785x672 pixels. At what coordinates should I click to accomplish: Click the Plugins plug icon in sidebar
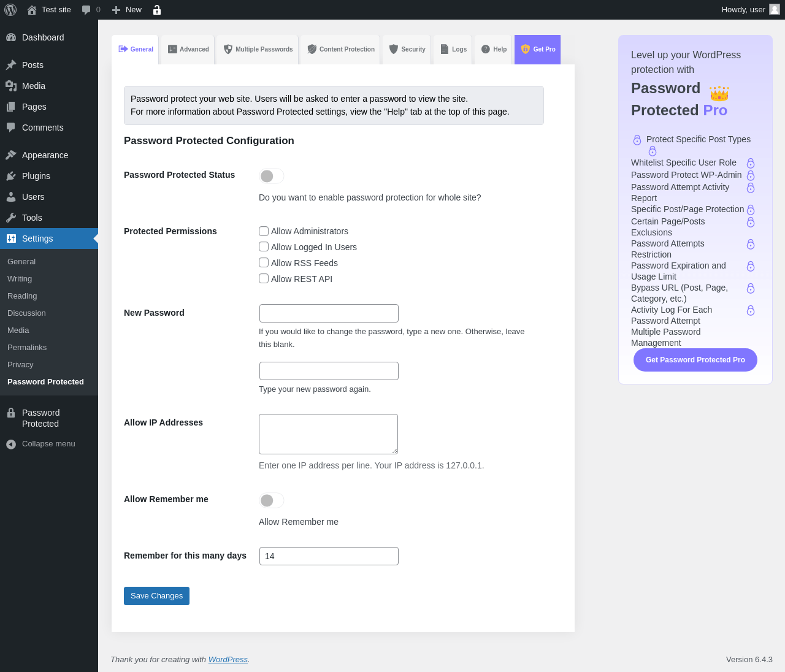tap(11, 176)
